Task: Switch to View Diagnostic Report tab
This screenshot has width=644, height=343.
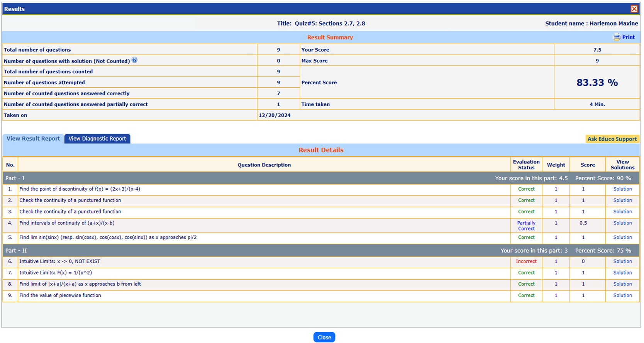Action: (x=97, y=139)
